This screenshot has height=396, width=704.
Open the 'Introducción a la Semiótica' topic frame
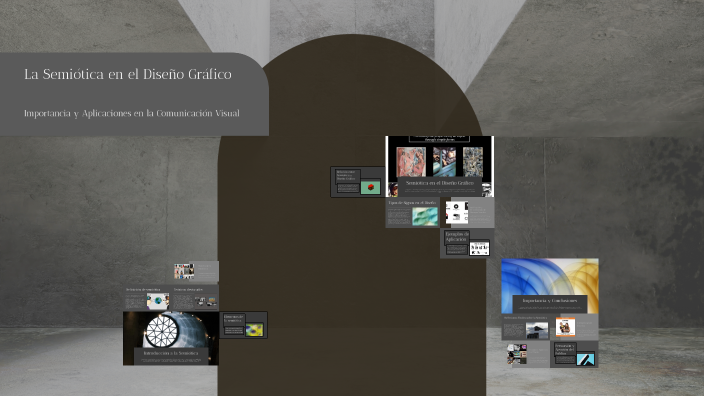(x=171, y=338)
